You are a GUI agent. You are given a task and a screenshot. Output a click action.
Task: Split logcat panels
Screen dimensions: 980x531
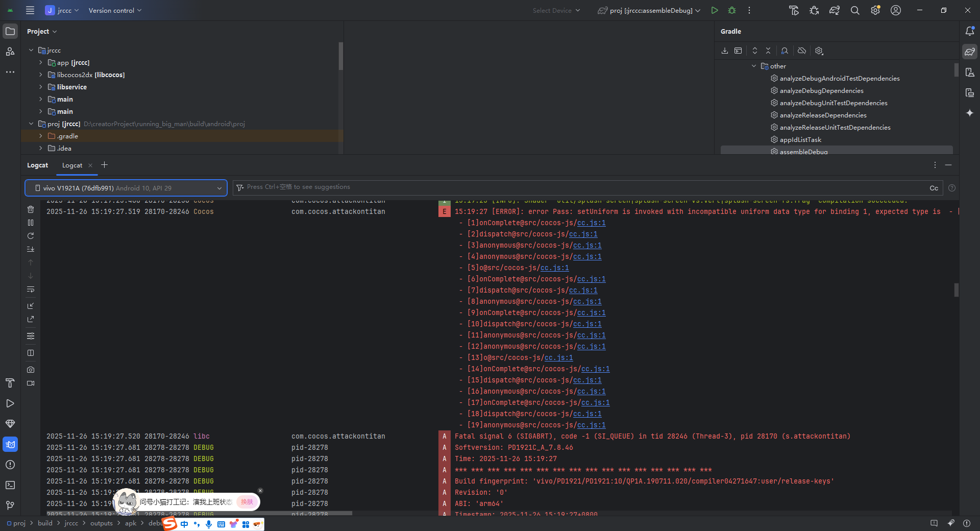31,353
